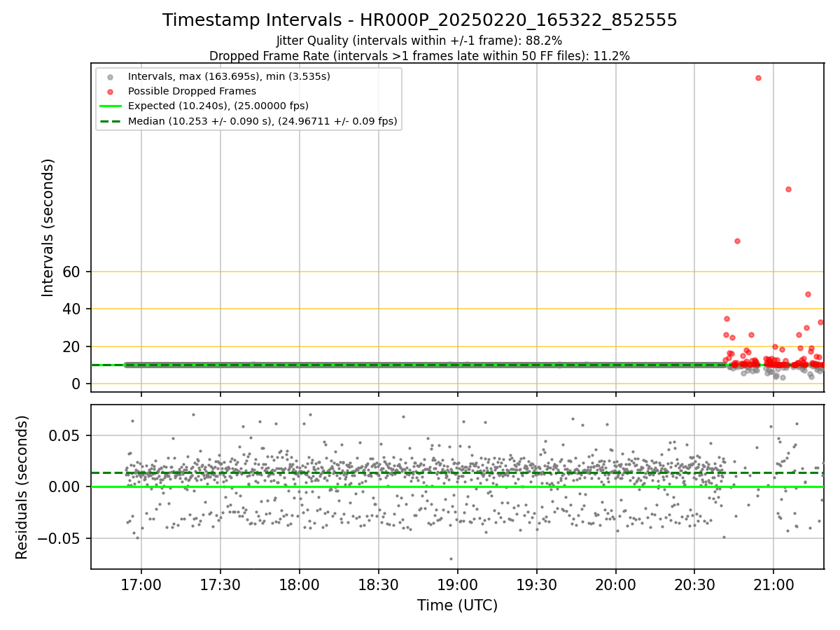Click the highest red dropped-frame point near 163 s
The width and height of the screenshot is (840, 630).
pos(758,78)
